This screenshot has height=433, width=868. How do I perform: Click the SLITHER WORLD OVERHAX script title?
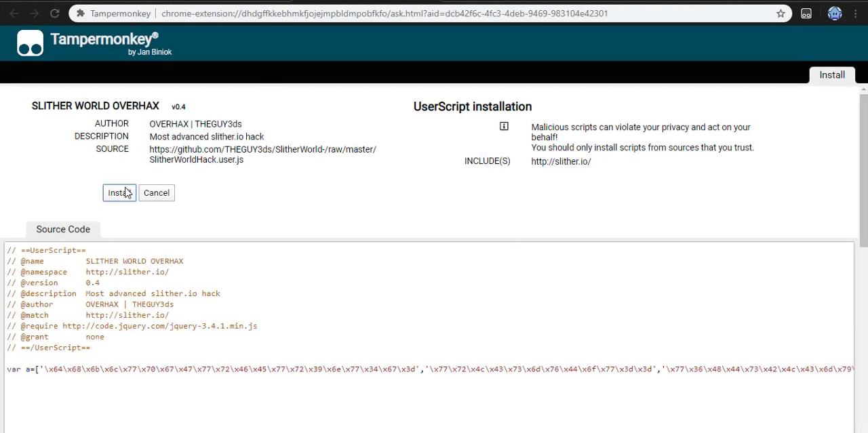(x=96, y=106)
